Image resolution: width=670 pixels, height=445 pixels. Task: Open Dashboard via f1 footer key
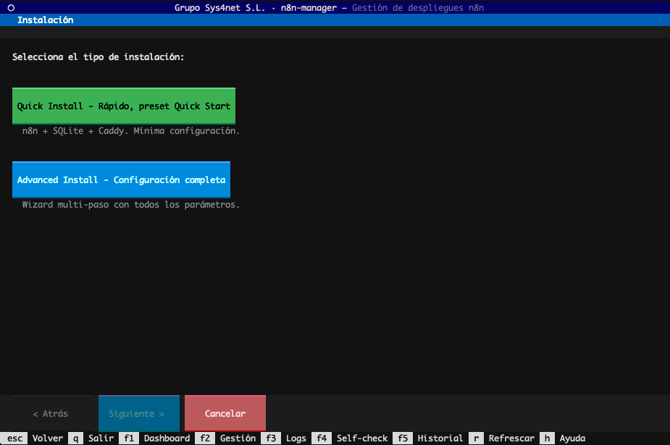point(155,438)
